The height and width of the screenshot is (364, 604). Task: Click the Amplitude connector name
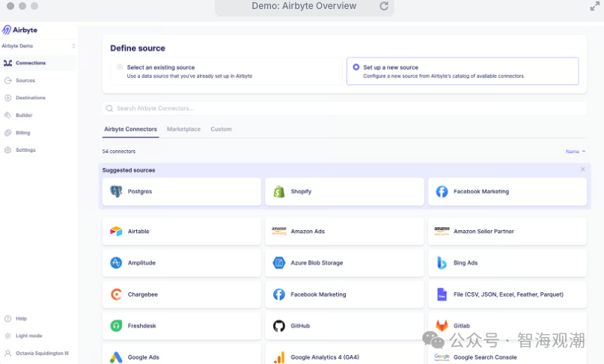pos(141,263)
